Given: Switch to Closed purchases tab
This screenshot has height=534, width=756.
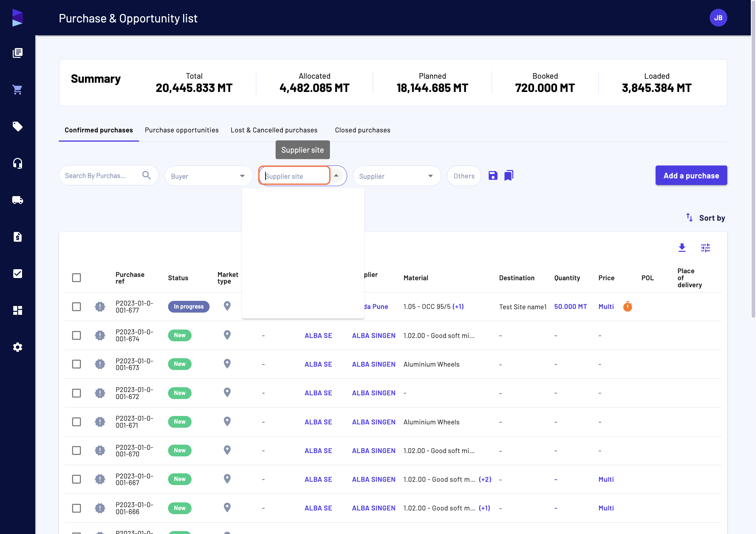Looking at the screenshot, I should click(x=363, y=130).
